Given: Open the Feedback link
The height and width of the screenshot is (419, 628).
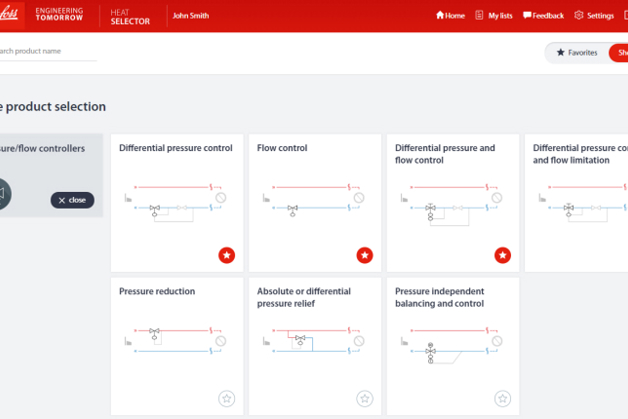Looking at the screenshot, I should point(542,16).
